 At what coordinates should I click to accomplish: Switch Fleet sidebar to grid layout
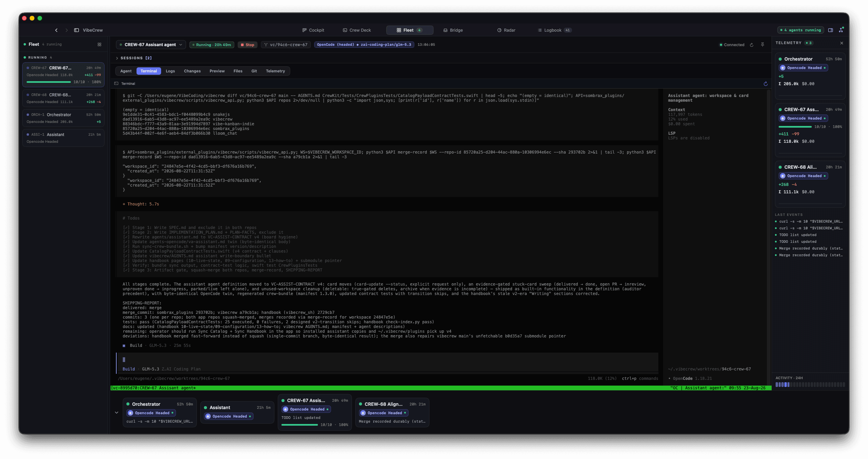tap(99, 44)
